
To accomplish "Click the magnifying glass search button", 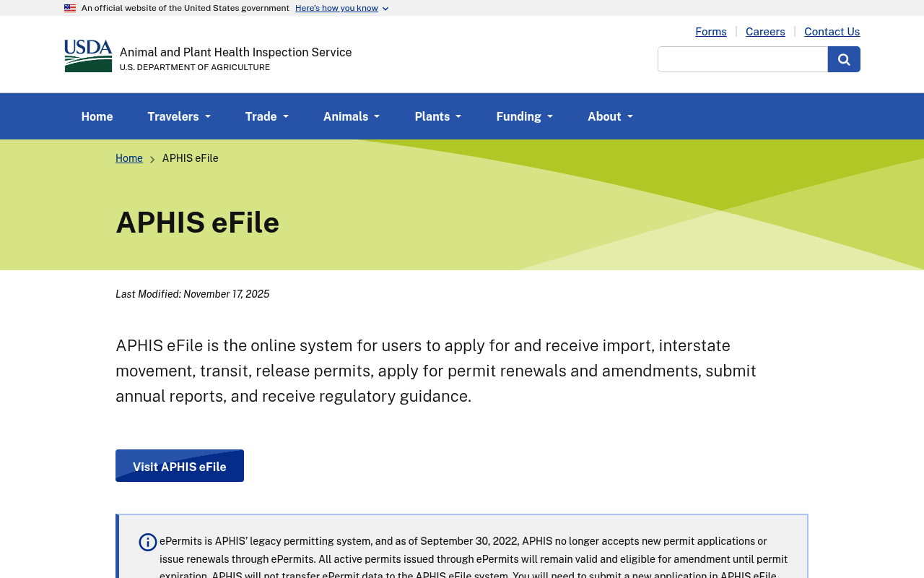I will point(844,59).
